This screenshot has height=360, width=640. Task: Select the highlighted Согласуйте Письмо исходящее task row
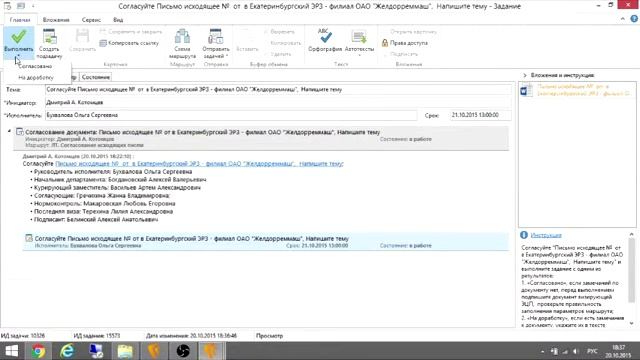(266, 242)
